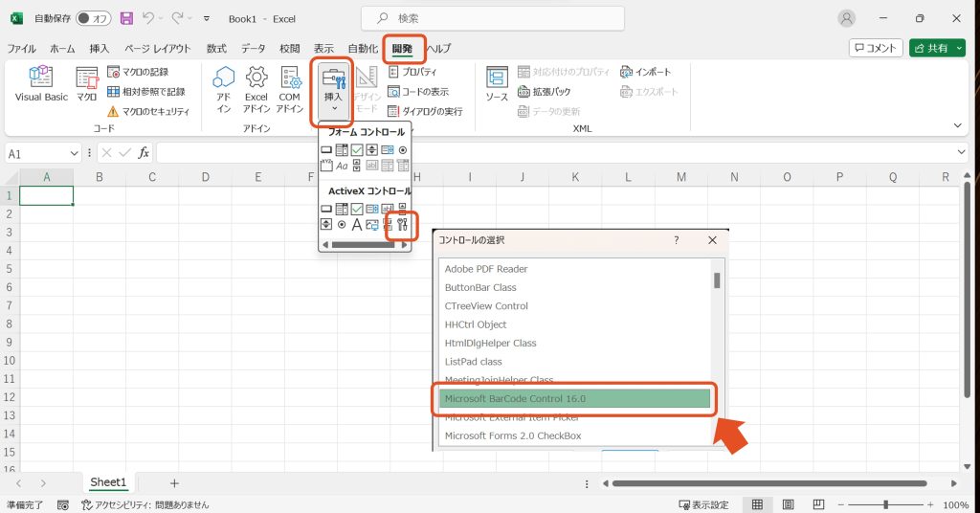Start マクロの記録 macro recording
The width and height of the screenshot is (980, 513).
(x=138, y=72)
